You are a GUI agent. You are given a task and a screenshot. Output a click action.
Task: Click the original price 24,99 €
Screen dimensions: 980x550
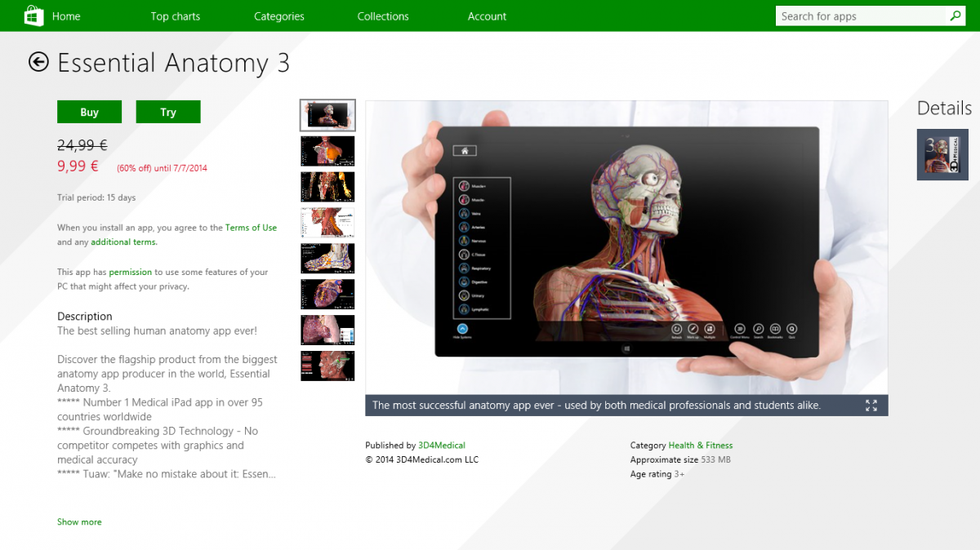click(x=82, y=145)
